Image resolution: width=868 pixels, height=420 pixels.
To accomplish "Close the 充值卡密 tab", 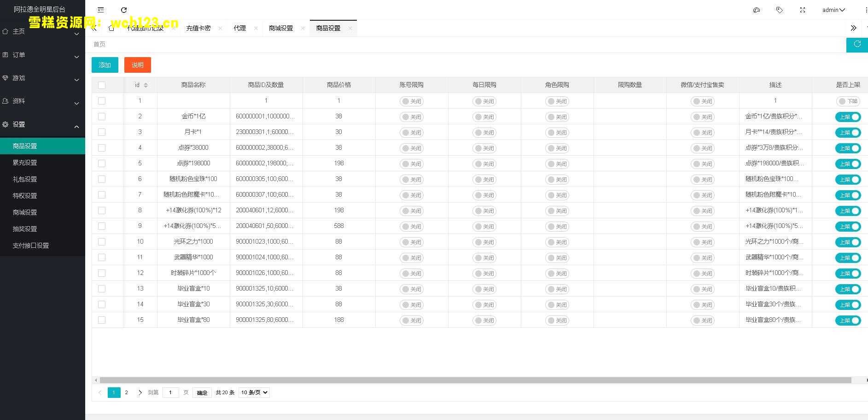I will [220, 28].
